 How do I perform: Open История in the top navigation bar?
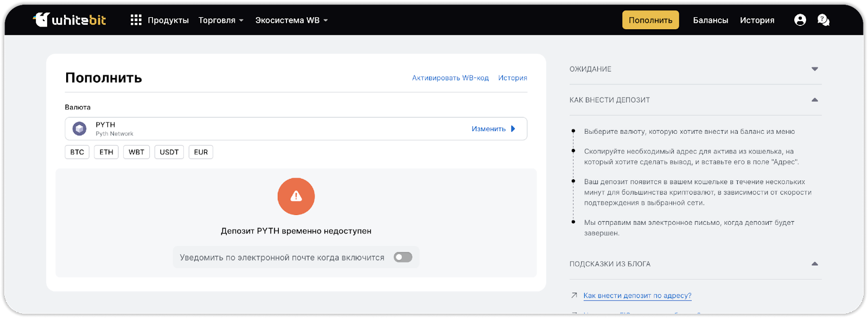click(757, 20)
